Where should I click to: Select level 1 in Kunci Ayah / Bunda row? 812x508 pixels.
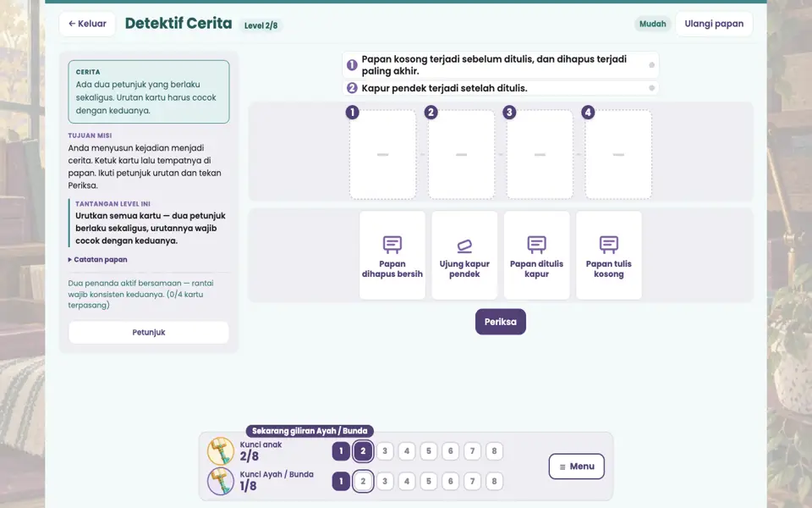pyautogui.click(x=341, y=481)
